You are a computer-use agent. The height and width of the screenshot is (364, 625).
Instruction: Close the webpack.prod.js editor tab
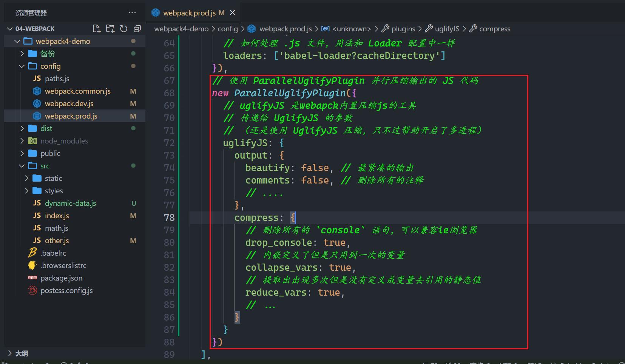pyautogui.click(x=233, y=12)
